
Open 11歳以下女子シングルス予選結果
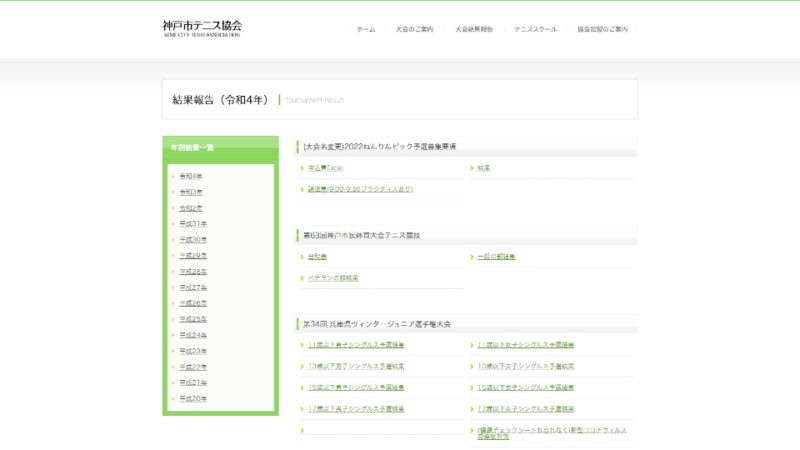(x=526, y=345)
